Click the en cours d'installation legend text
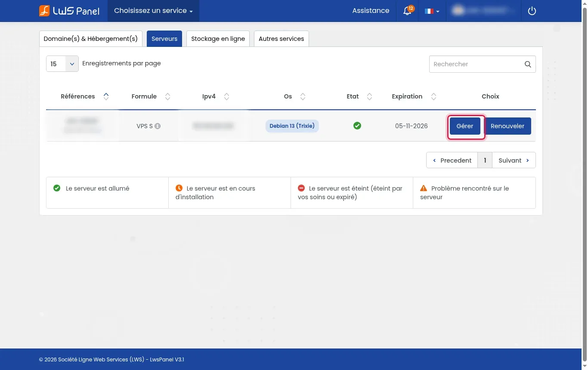 pyautogui.click(x=215, y=193)
